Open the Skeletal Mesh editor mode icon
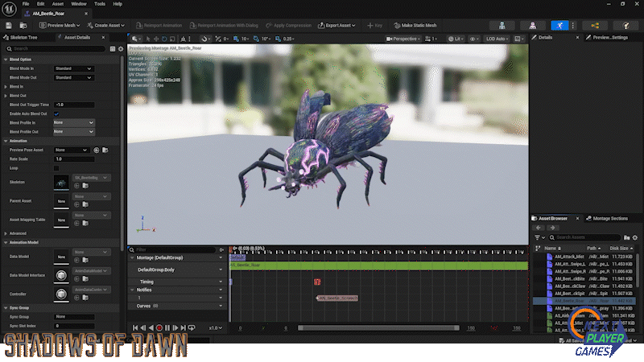Image resolution: width=644 pixels, height=362 pixels. click(532, 26)
